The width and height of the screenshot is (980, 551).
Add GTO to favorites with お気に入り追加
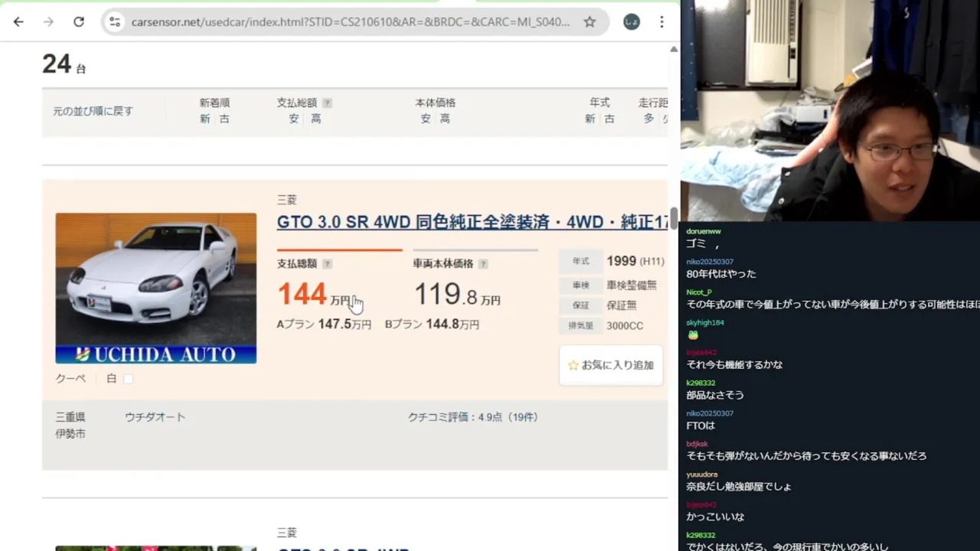pos(611,365)
